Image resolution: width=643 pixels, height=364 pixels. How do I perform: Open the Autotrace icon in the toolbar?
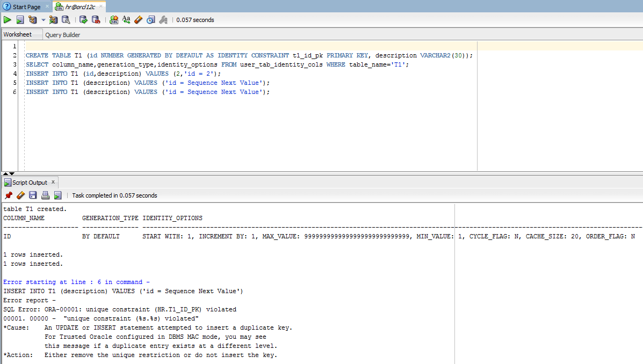tap(53, 20)
